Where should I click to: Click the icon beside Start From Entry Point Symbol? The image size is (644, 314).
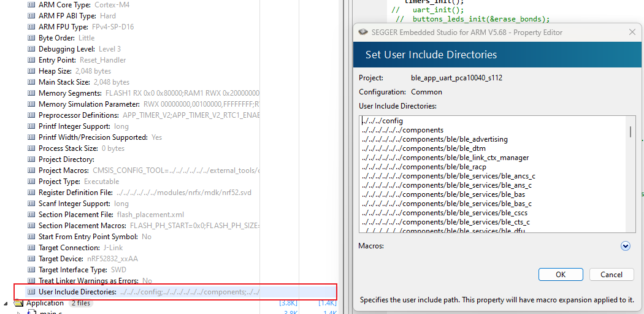(31, 237)
